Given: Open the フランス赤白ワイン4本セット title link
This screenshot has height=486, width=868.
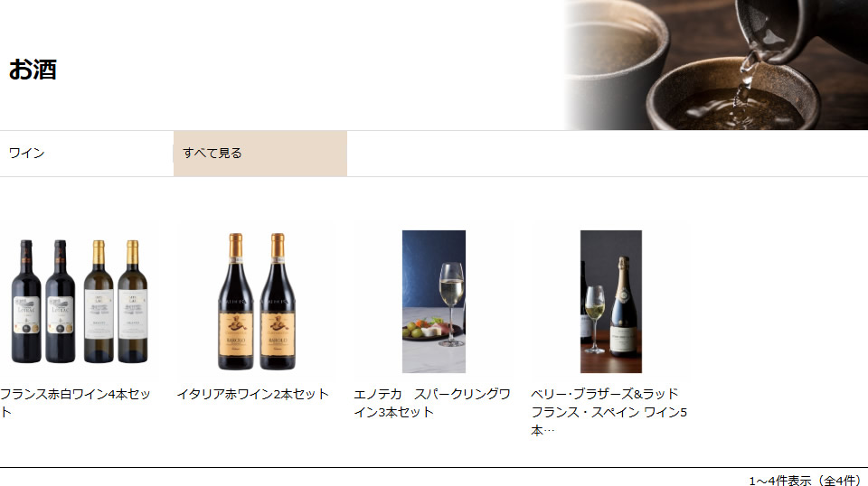Looking at the screenshot, I should coord(75,403).
